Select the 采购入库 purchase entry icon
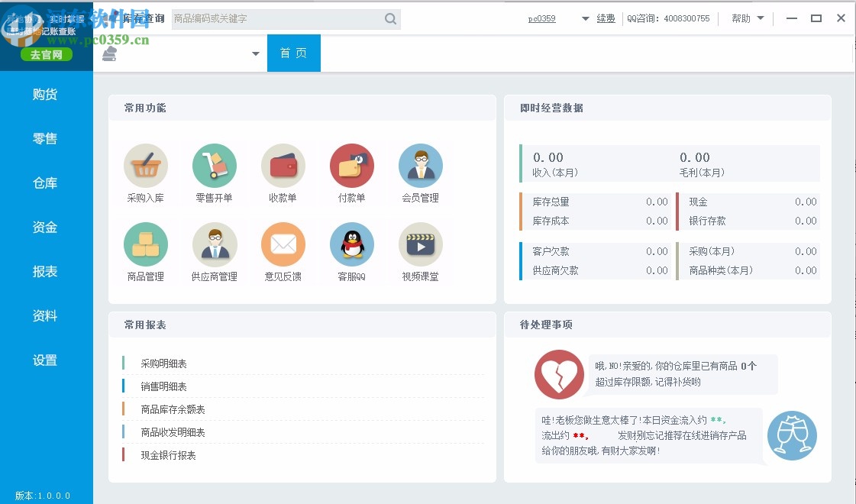The image size is (856, 504). (x=145, y=165)
